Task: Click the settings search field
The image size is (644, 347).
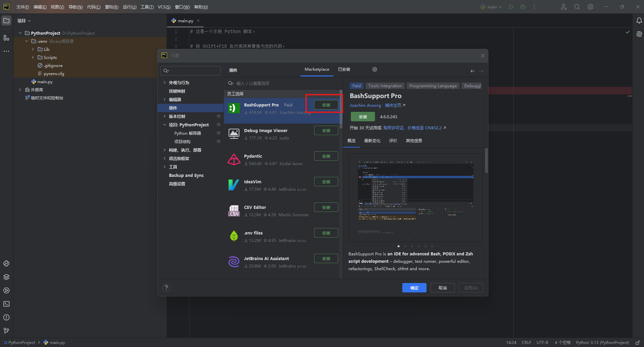Action: [191, 70]
